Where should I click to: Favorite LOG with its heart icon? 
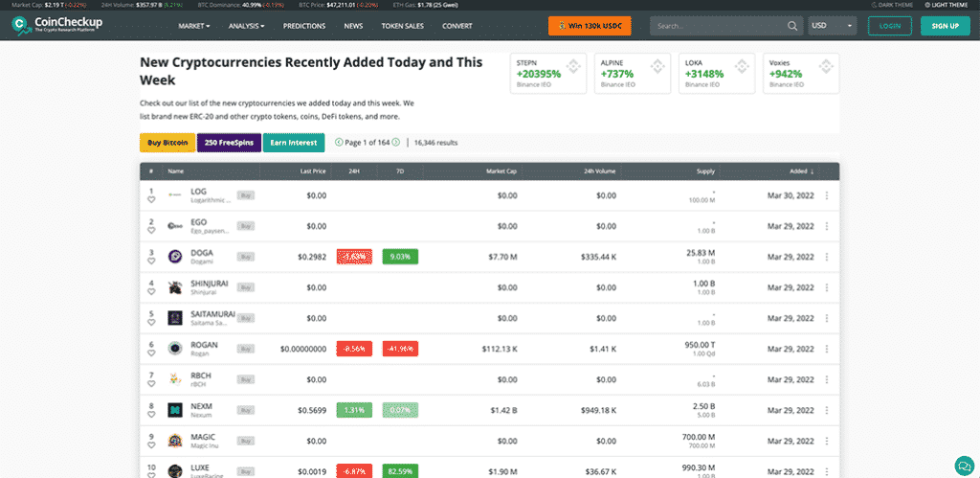pos(151,200)
